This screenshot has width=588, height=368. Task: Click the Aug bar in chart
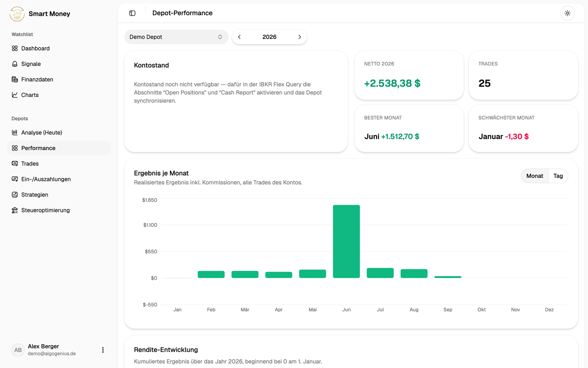(414, 273)
